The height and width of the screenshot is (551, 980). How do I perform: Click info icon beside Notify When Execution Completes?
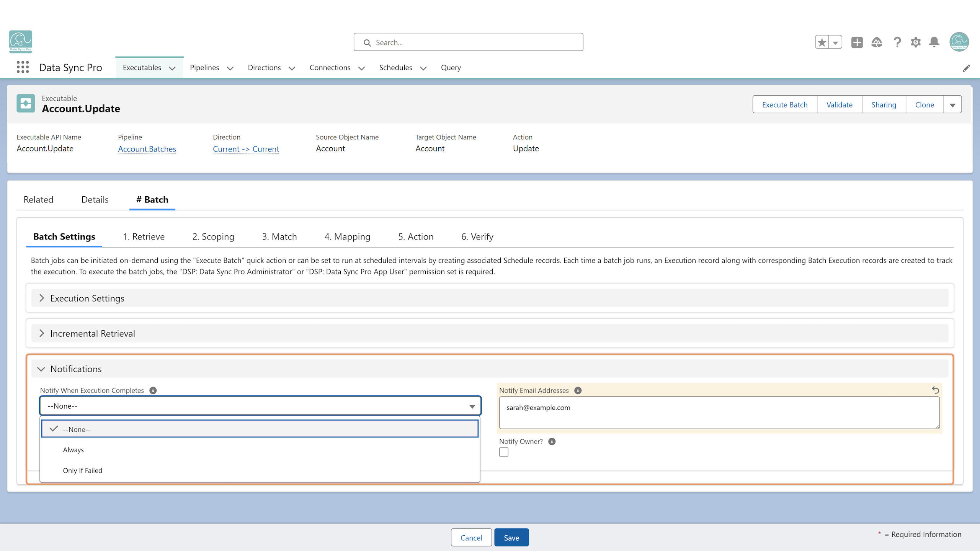point(153,390)
